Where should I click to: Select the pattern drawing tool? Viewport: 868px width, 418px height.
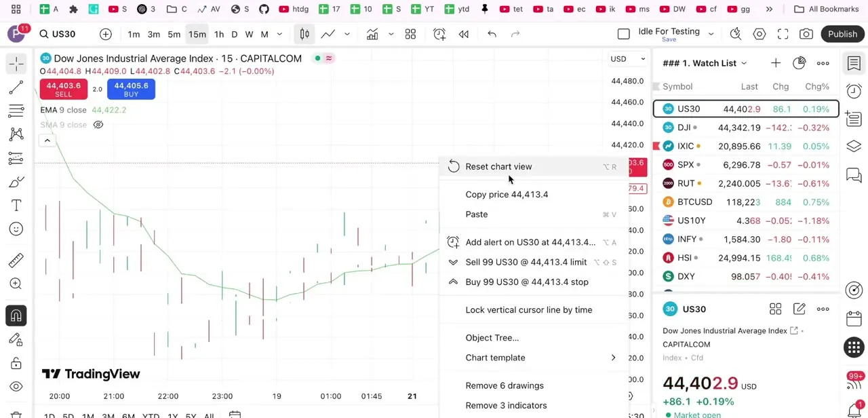click(x=16, y=134)
